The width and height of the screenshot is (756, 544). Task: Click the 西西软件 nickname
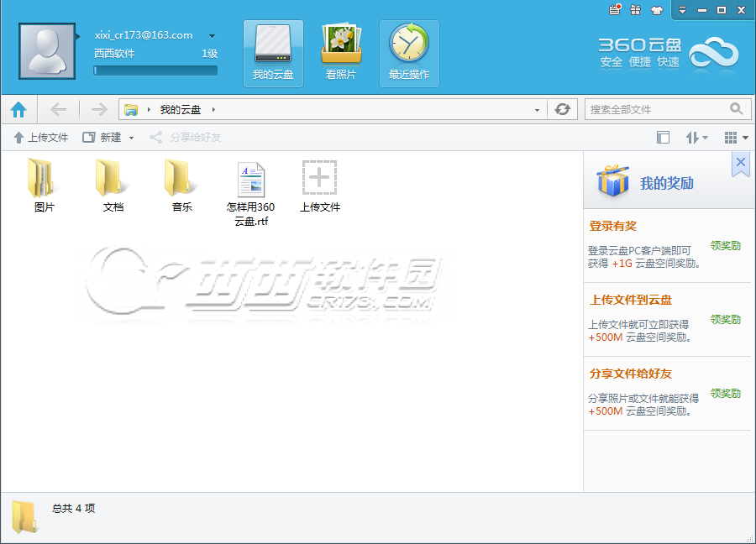pos(114,54)
